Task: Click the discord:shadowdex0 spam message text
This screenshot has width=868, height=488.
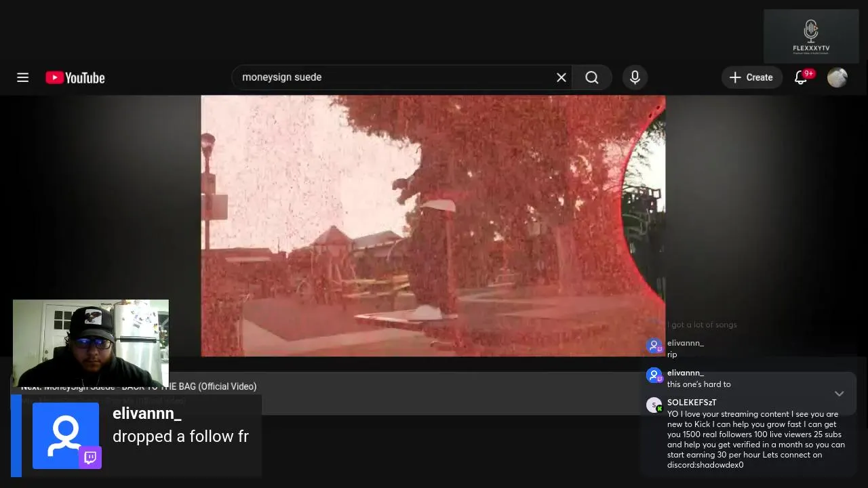Action: tap(756, 439)
